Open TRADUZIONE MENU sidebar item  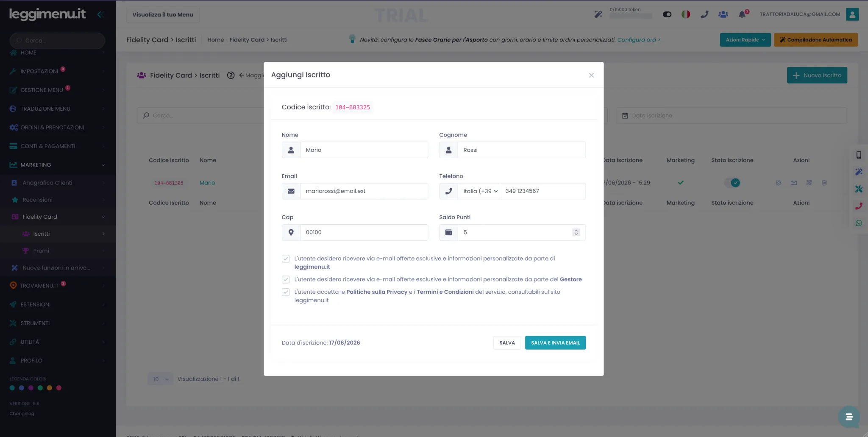point(58,109)
